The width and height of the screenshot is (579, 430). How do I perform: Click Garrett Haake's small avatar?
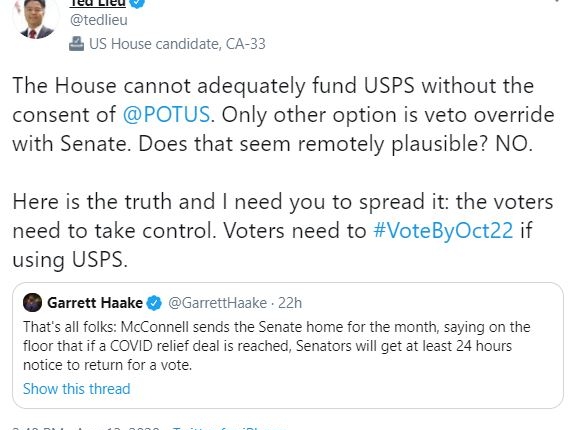[32, 303]
